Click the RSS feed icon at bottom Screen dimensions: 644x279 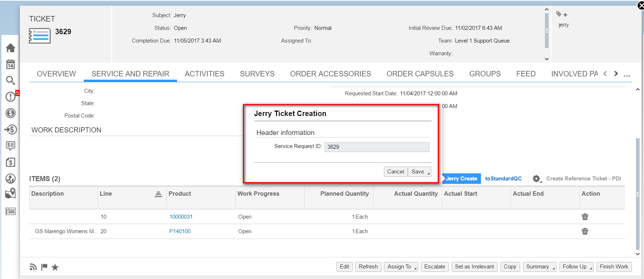pos(33,267)
